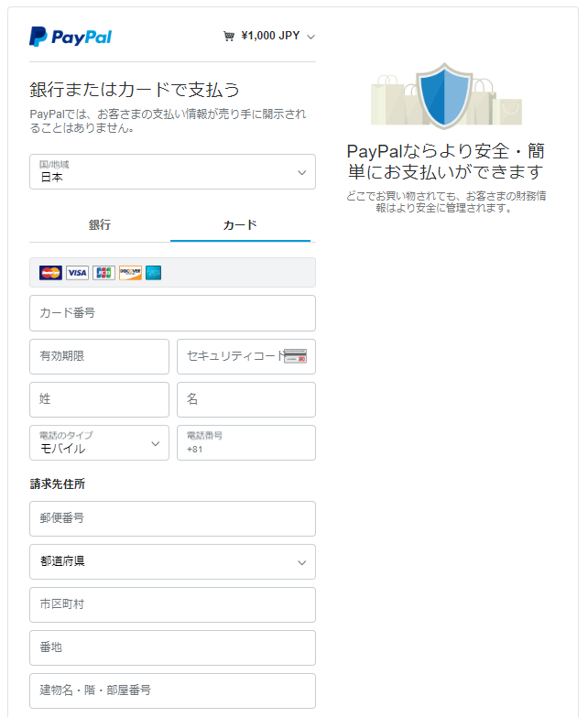588x717 pixels.
Task: Focus the 市区町村 city field
Action: point(172,604)
